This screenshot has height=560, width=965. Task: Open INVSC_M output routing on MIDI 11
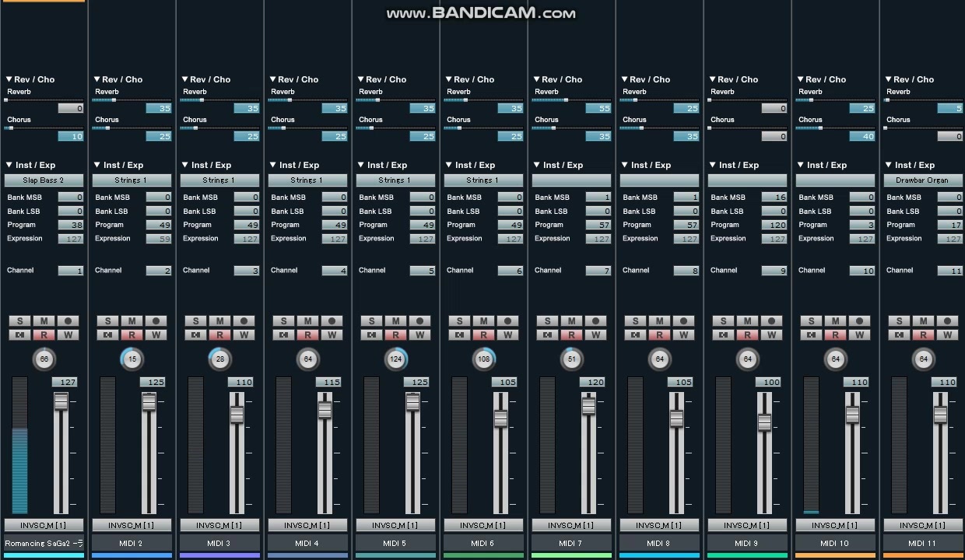pos(923,525)
